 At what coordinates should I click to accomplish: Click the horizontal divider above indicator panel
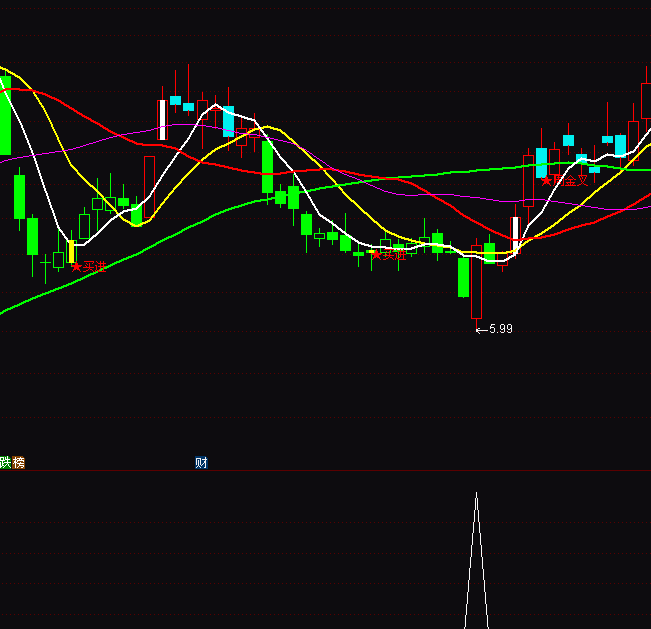click(325, 471)
